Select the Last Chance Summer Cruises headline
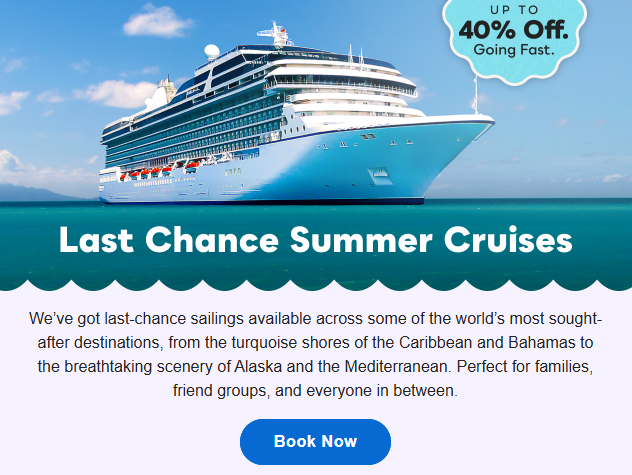 [315, 241]
